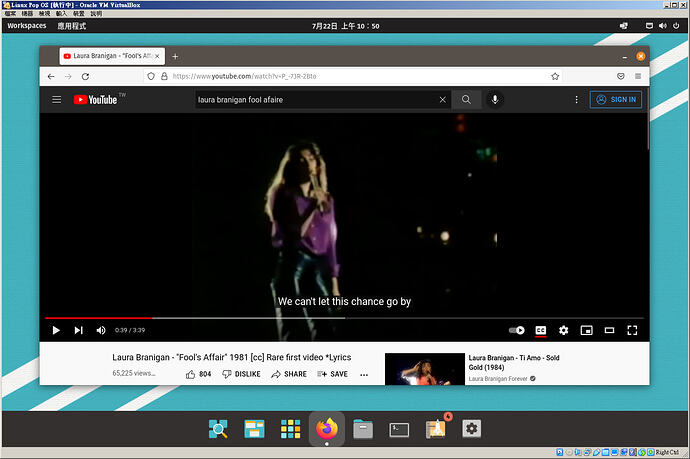Seek on the video progress bar
Viewport: 690px width, 459px height.
(344, 318)
